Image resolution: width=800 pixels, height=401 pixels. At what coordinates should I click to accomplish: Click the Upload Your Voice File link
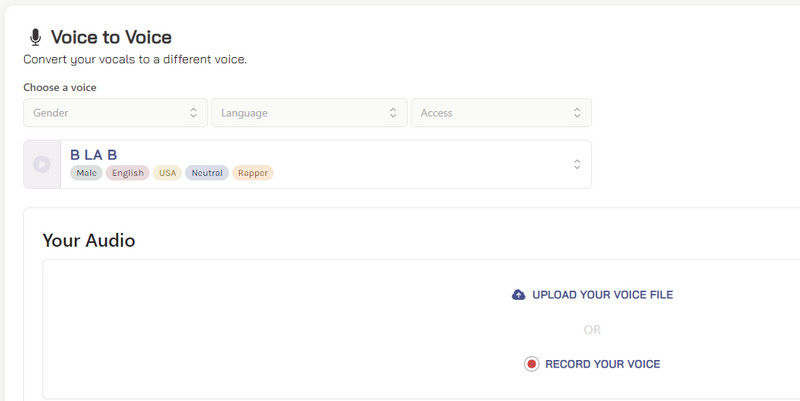pos(602,295)
